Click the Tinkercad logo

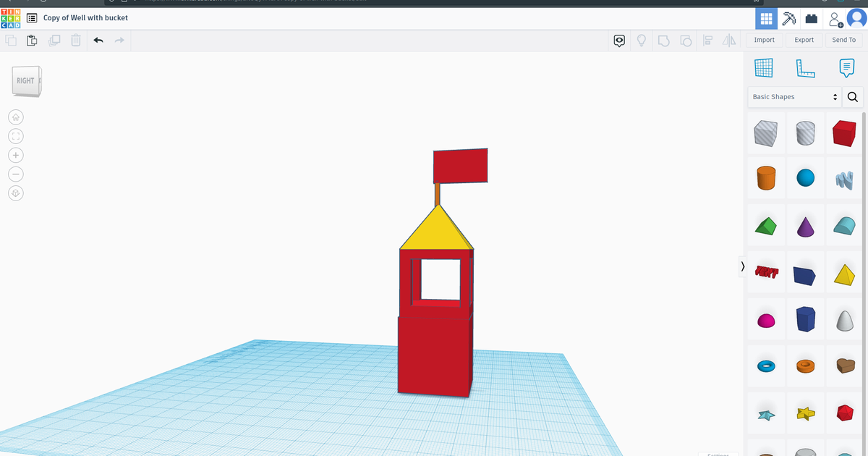point(10,17)
